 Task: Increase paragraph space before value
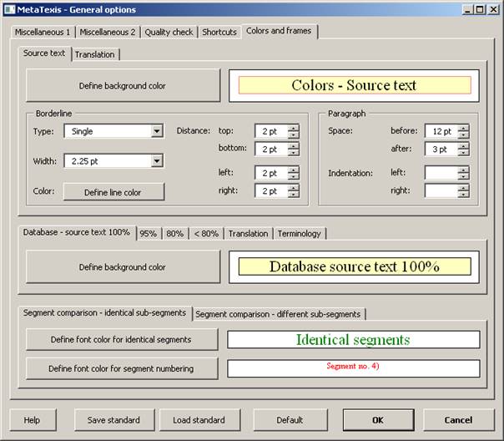[463, 128]
